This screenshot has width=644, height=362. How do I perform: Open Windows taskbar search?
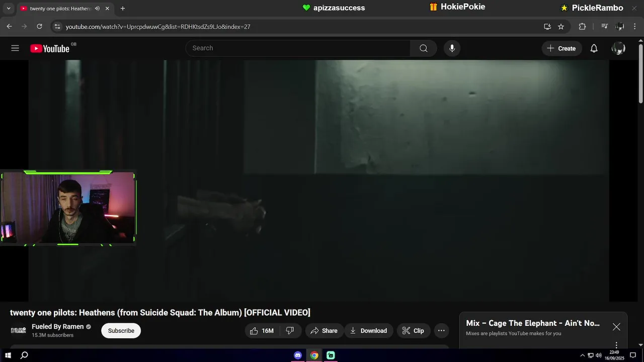(x=24, y=355)
